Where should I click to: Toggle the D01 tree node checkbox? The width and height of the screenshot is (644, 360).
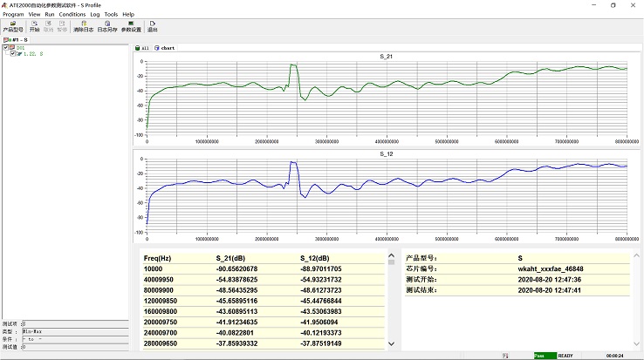click(6, 48)
